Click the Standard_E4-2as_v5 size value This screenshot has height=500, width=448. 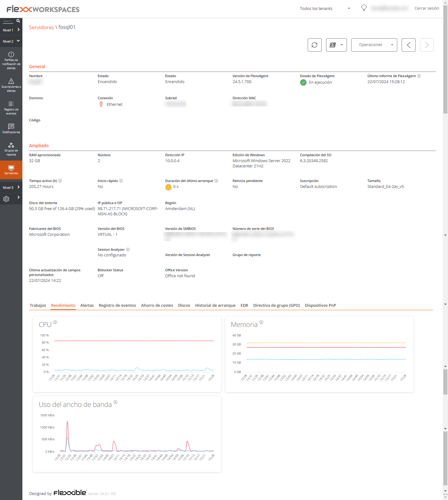[x=385, y=187]
